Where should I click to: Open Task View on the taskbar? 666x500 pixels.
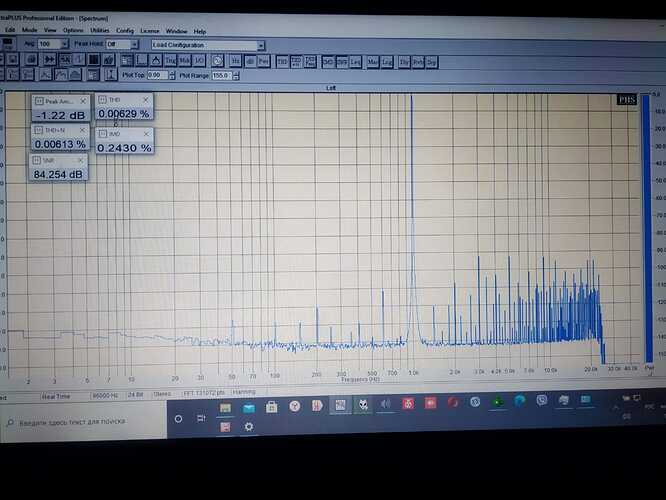pos(202,418)
